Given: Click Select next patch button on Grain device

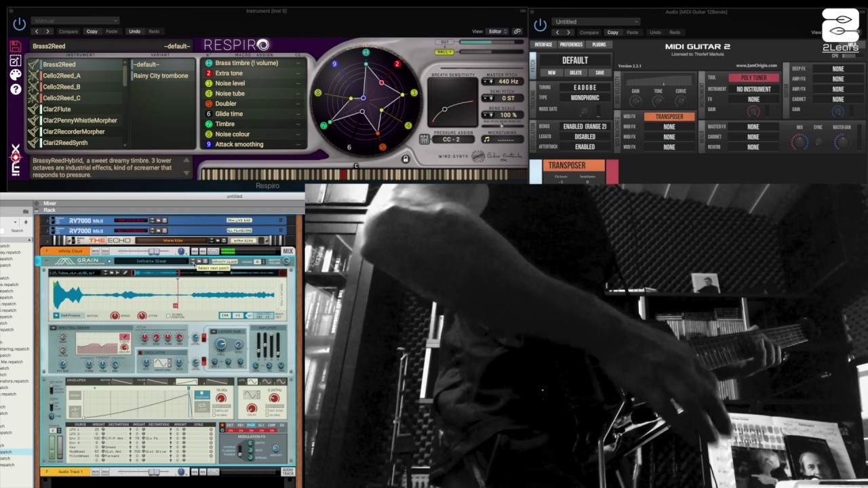Looking at the screenshot, I should coord(193,262).
